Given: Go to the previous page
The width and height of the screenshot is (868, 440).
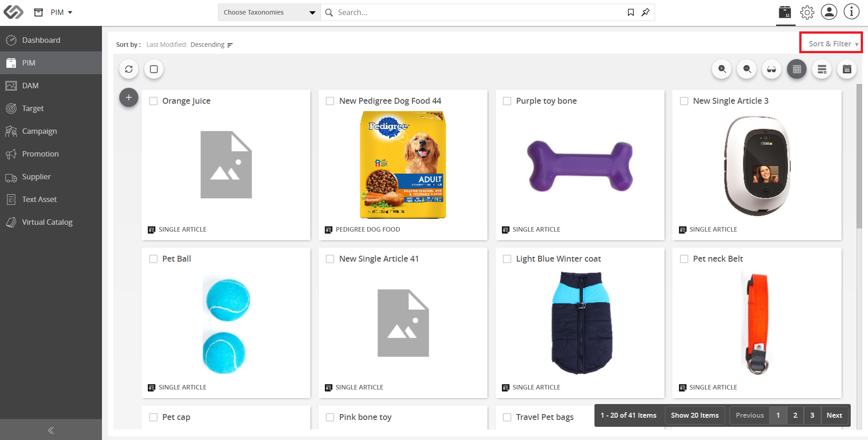Looking at the screenshot, I should [750, 415].
